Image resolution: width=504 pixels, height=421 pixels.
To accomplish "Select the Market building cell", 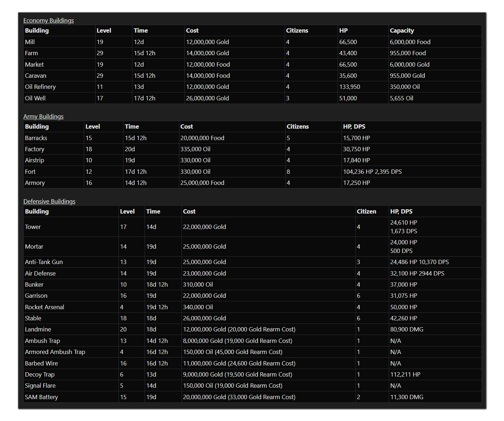I will point(59,64).
